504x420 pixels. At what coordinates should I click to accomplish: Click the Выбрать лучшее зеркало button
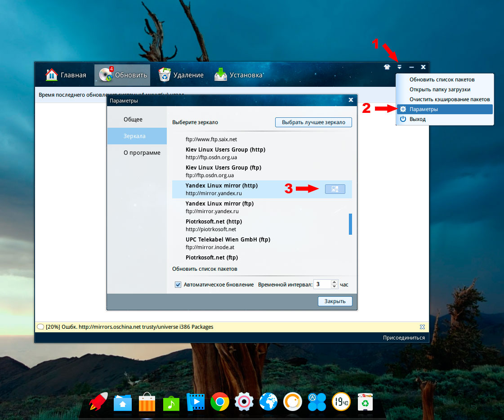[x=313, y=122]
